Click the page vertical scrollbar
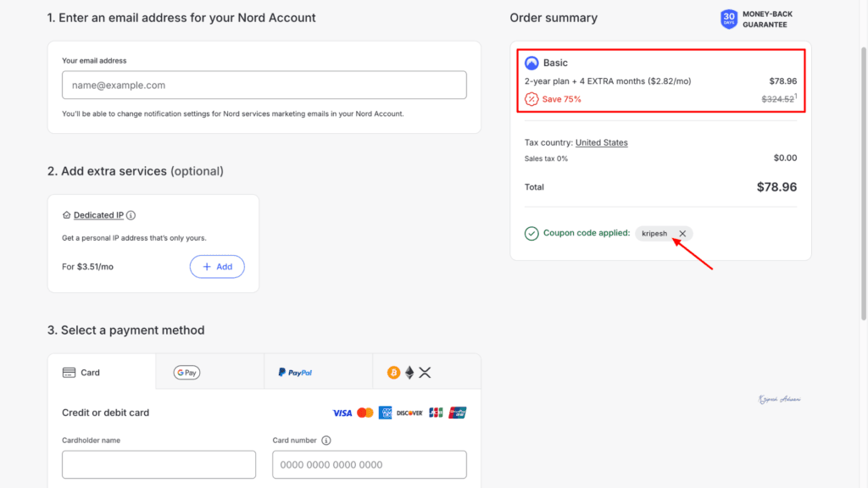 (x=864, y=183)
